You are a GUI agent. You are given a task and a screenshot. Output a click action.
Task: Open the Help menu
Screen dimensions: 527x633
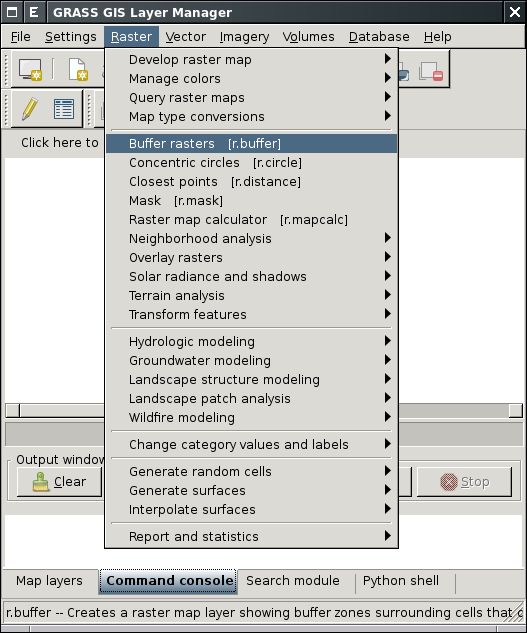438,37
